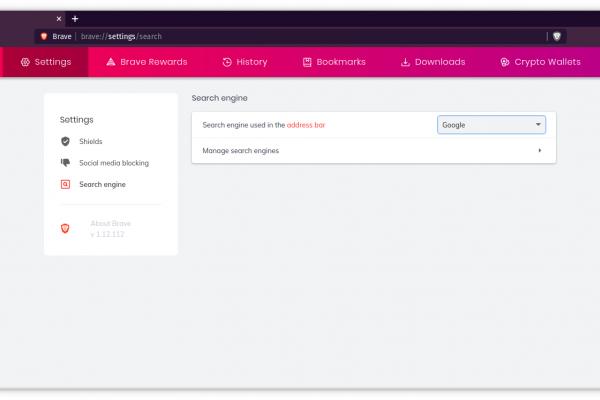Select Search engine in sidebar

point(102,184)
